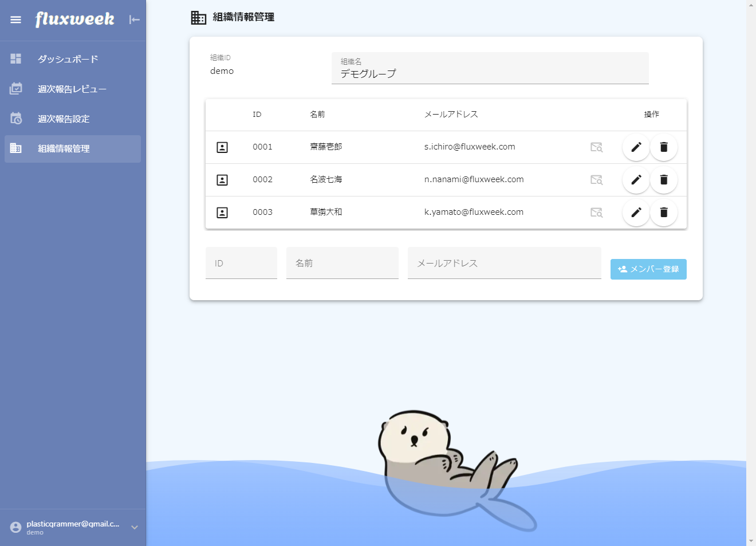Screen dimensions: 756x546
Task: Edit member 草彅大和 with pencil icon
Action: point(636,213)
